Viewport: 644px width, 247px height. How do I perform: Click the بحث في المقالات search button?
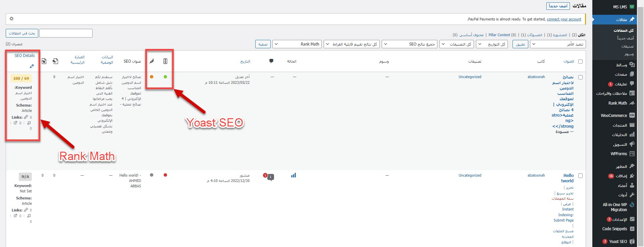(x=22, y=33)
